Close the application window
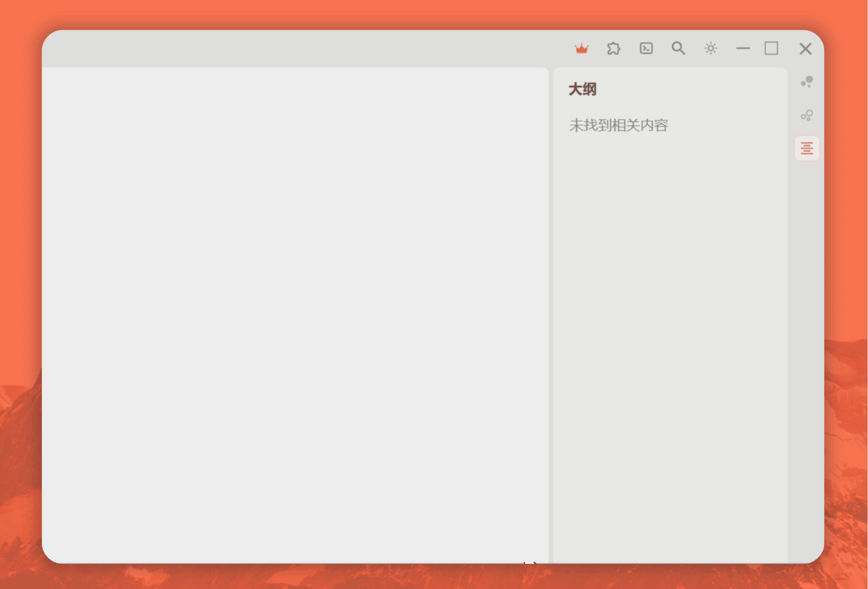Image resolution: width=868 pixels, height=589 pixels. pyautogui.click(x=806, y=49)
